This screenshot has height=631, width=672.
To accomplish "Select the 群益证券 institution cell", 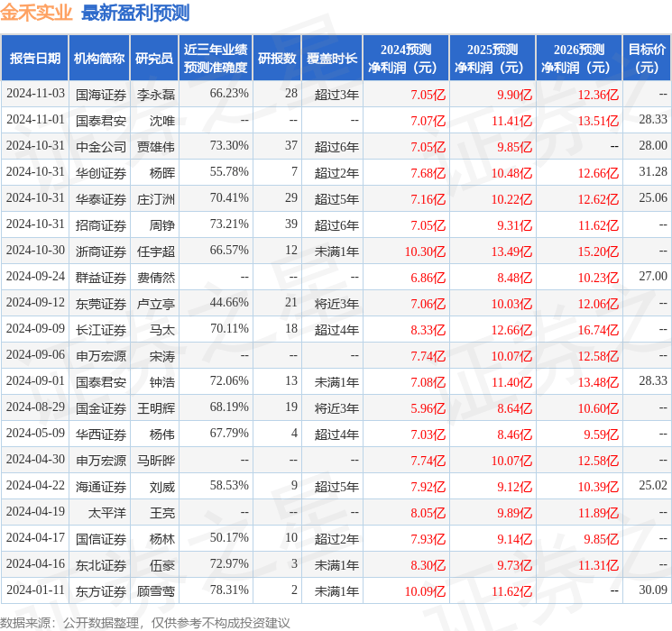I will [101, 278].
